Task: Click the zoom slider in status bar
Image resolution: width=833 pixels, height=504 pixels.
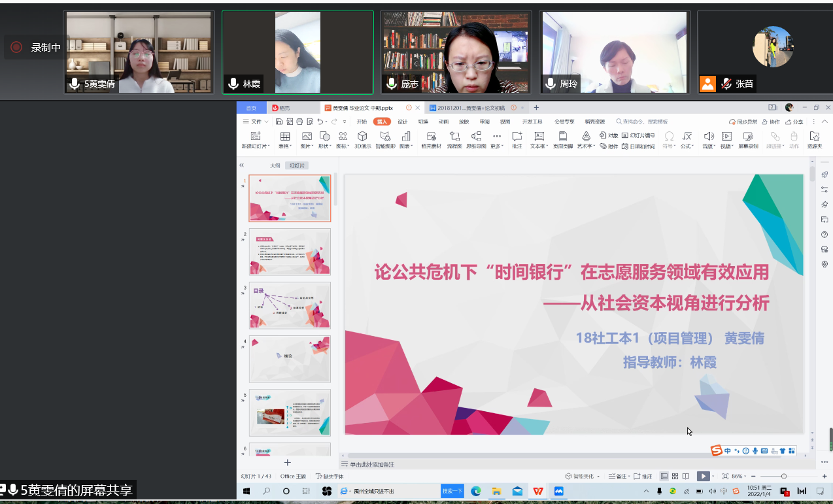Action: click(x=784, y=477)
